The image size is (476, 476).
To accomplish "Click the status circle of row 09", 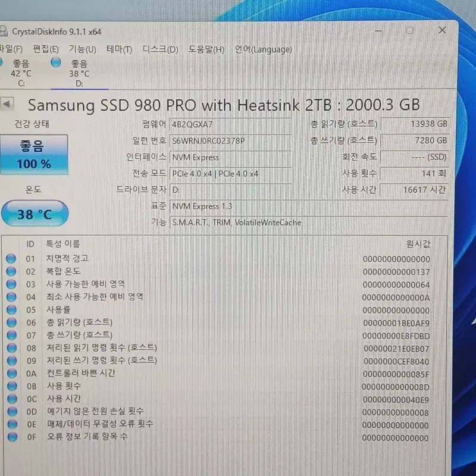I will tap(12, 361).
